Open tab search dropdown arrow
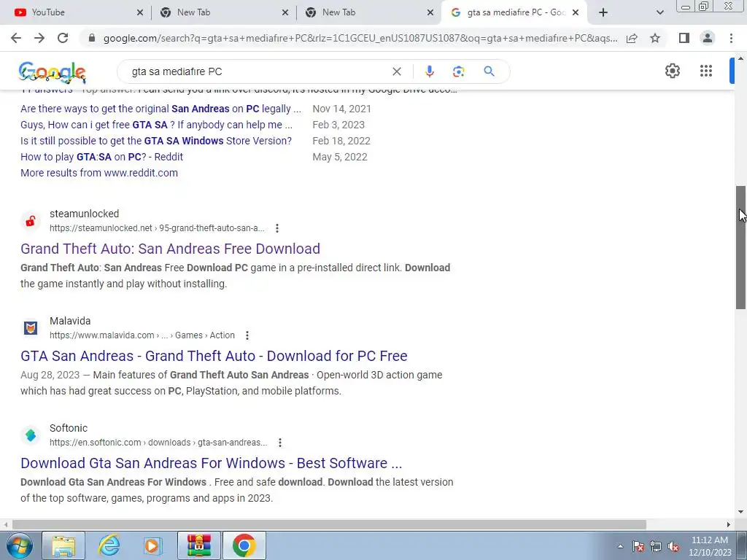Screen dimensions: 747x560 click(659, 12)
